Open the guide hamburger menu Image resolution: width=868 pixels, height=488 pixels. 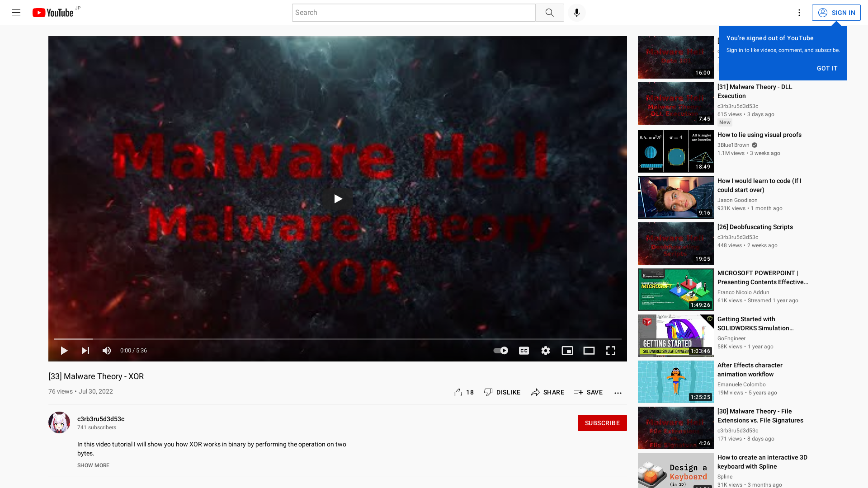16,12
